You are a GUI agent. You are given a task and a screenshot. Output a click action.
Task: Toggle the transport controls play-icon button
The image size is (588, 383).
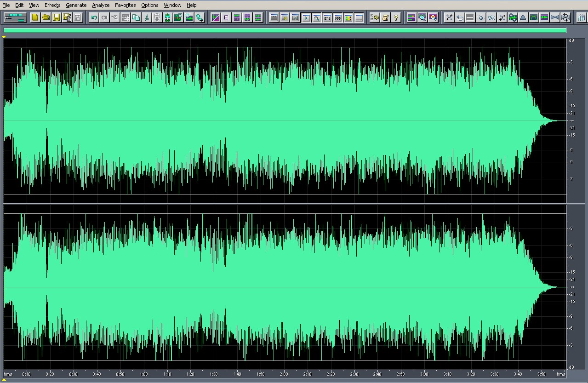(306, 17)
